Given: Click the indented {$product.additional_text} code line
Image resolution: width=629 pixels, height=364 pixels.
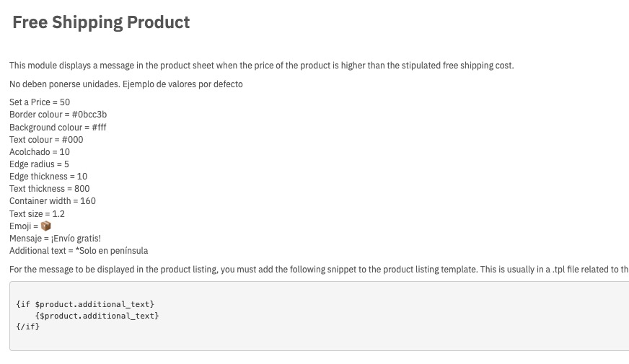Looking at the screenshot, I should point(97,316).
